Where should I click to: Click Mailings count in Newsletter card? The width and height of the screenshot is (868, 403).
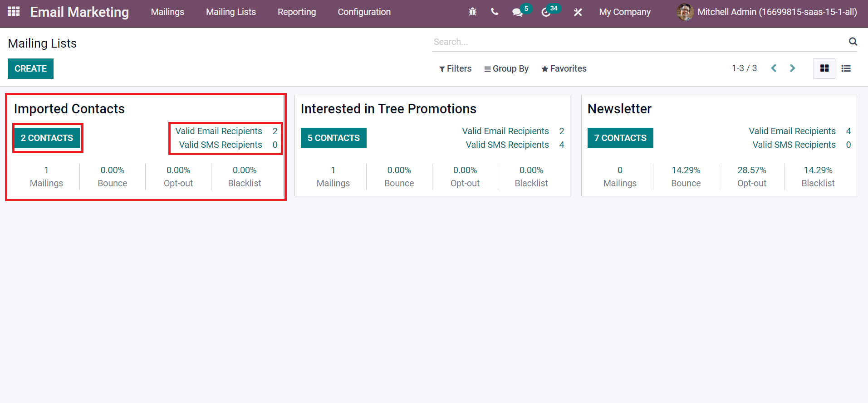620,177
